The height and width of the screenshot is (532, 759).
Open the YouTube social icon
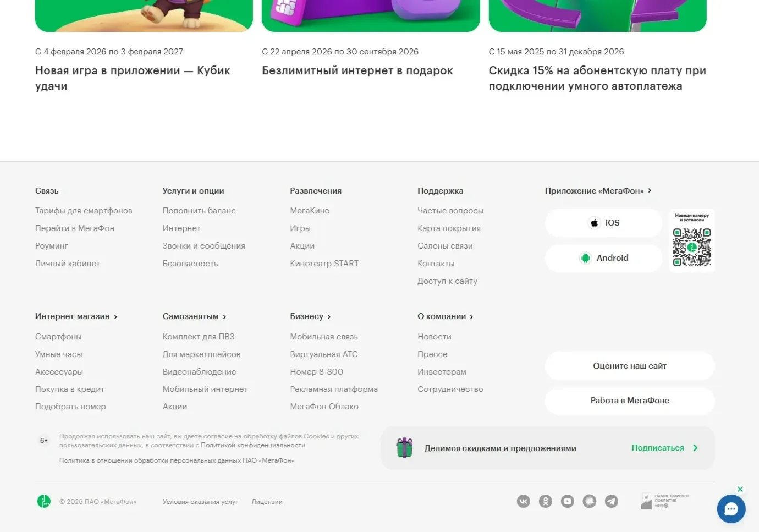pos(568,501)
